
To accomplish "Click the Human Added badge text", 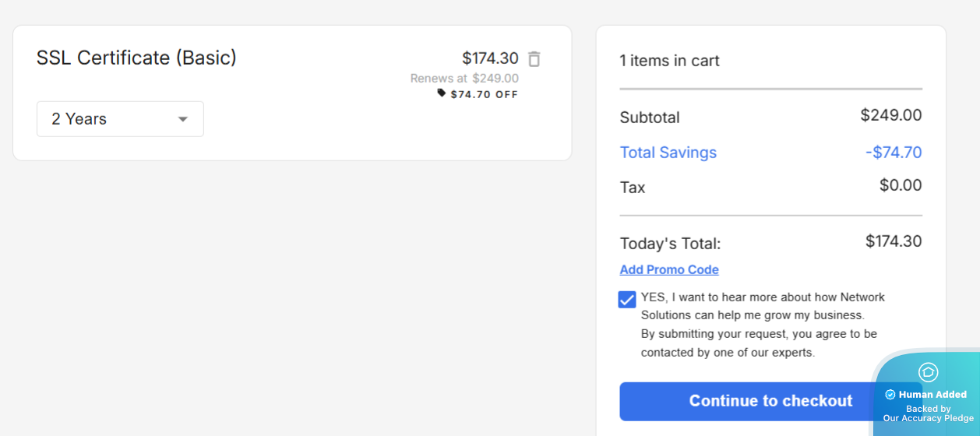I will click(932, 395).
